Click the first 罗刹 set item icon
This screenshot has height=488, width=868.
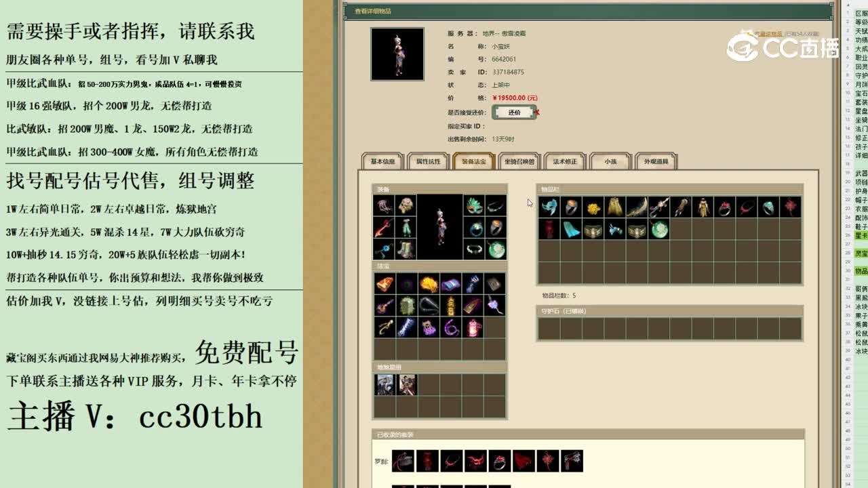(x=403, y=461)
